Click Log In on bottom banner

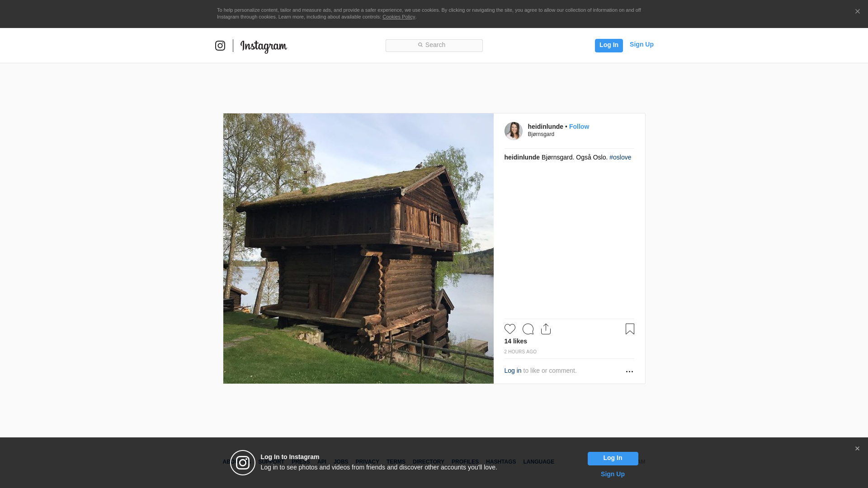point(613,458)
